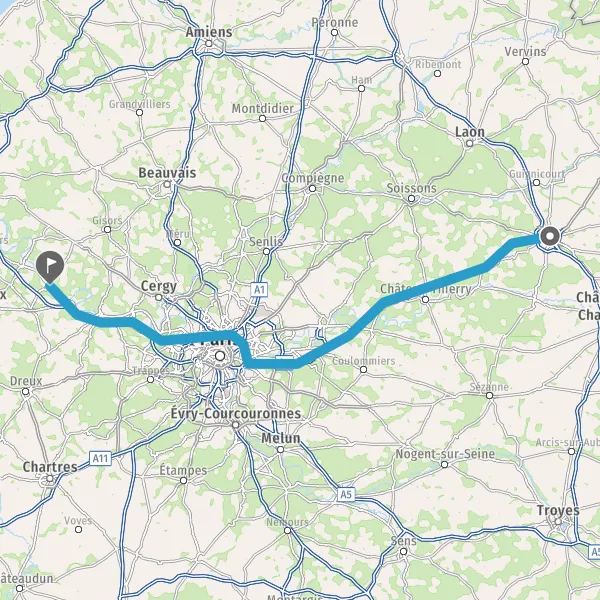Click the Compiègne town marker
The image size is (600, 600).
[313, 189]
